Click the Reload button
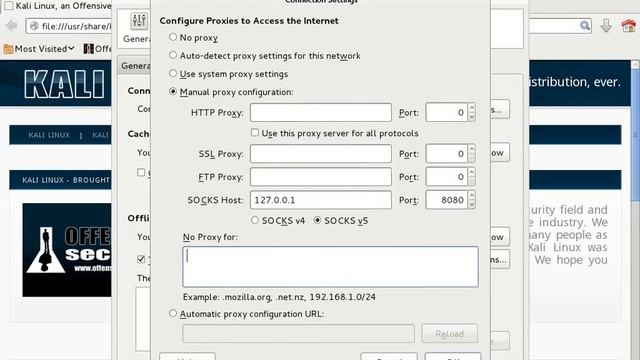The image size is (640, 360). point(449,333)
